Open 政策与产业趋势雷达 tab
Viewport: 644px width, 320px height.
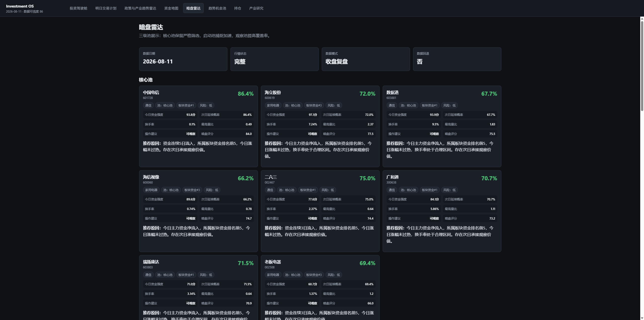tap(140, 8)
